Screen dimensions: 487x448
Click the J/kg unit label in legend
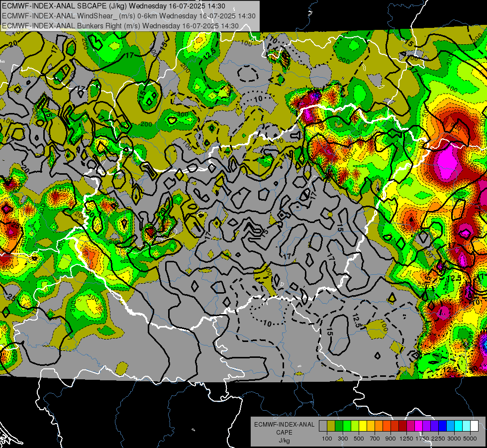pos(284,441)
